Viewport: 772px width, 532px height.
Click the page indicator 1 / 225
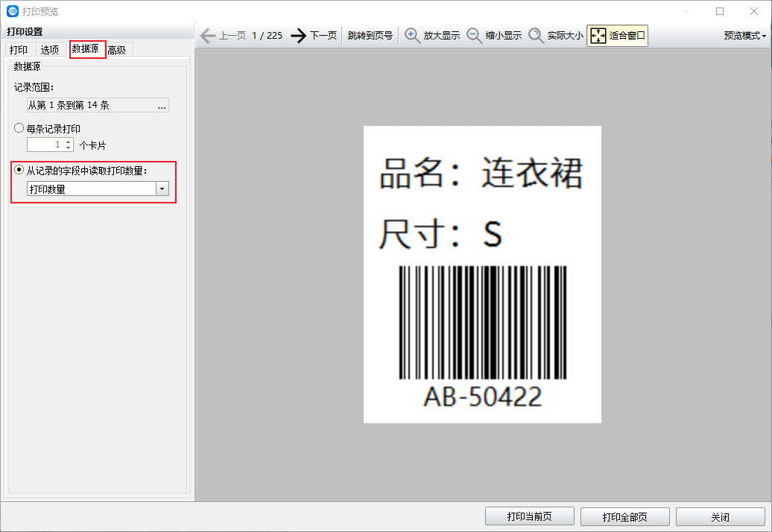268,36
